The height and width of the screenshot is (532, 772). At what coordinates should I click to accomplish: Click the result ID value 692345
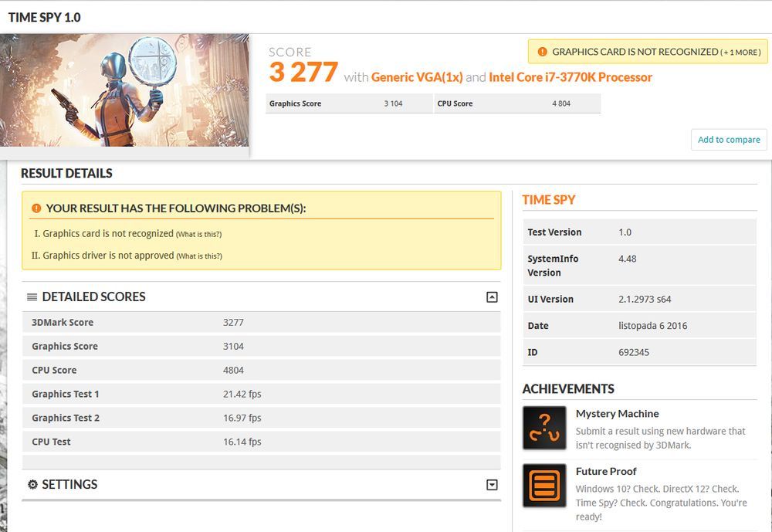click(634, 352)
